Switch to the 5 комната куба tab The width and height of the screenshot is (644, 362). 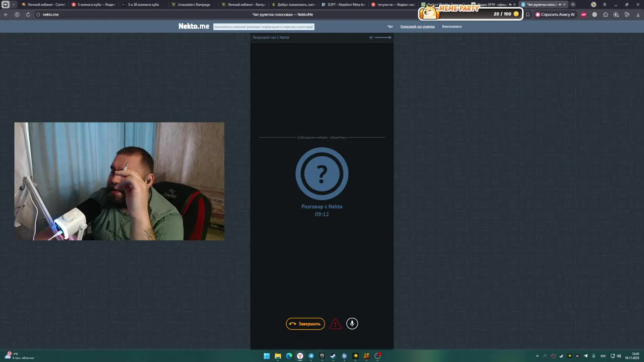click(93, 5)
